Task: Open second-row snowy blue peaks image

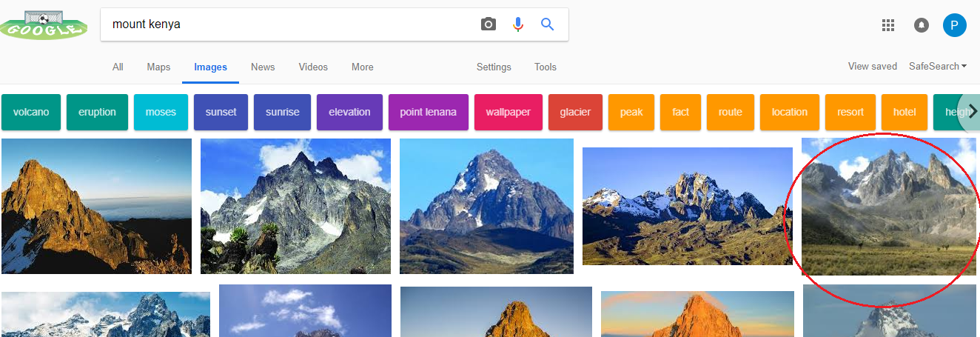Action: point(106,314)
